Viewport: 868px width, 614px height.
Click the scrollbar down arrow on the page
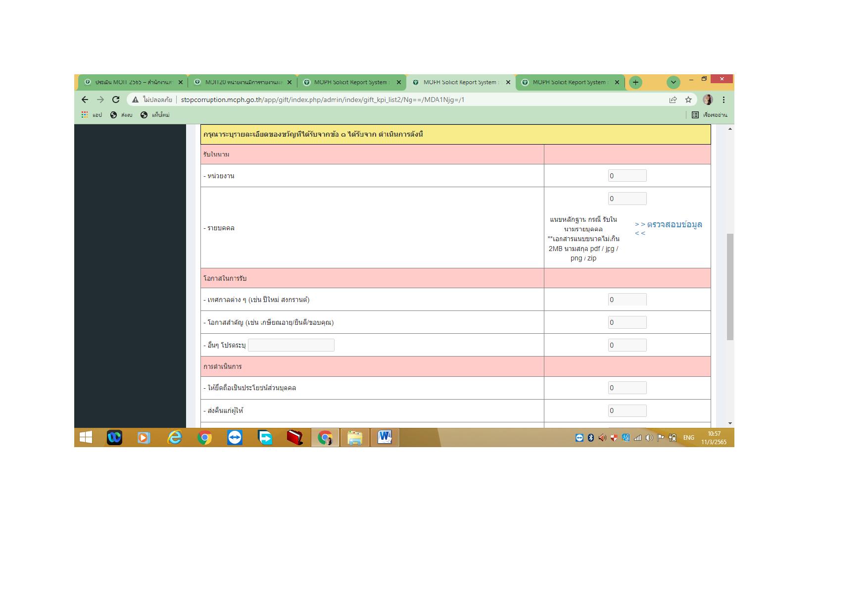(x=730, y=424)
